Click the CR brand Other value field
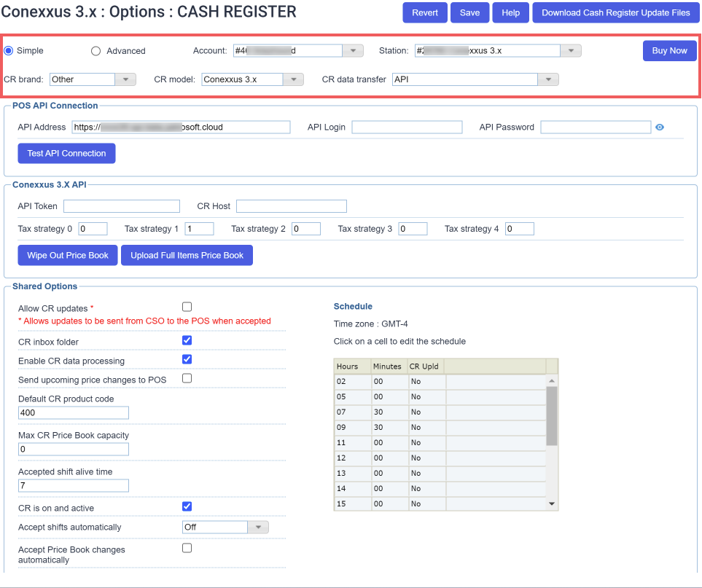Image resolution: width=702 pixels, height=588 pixels. click(x=82, y=79)
